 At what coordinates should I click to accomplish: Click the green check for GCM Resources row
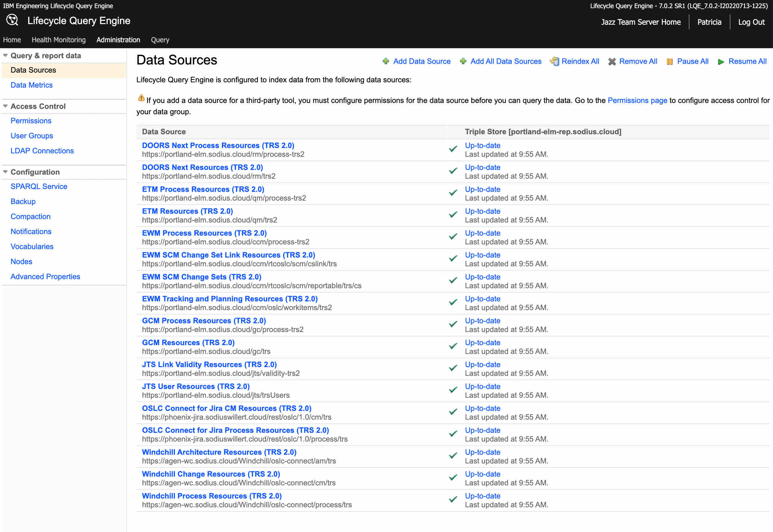[453, 346]
